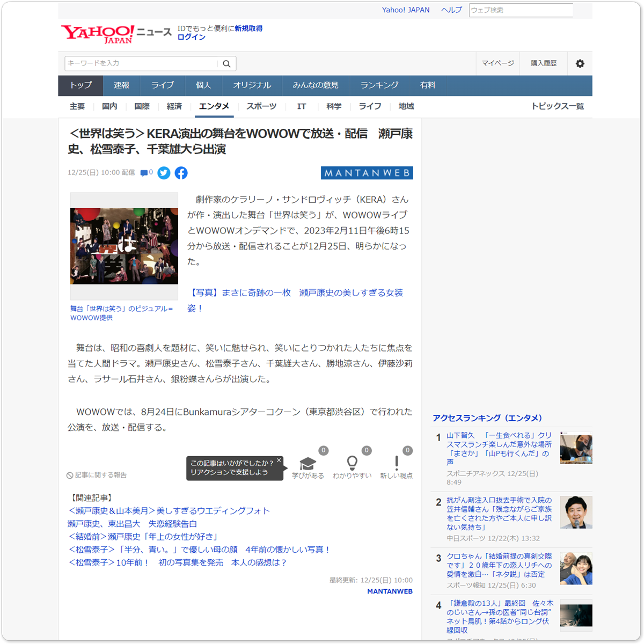The height and width of the screenshot is (644, 644).
Task: Open related article 「半分、青い。」で優しい母の顔
Action: (x=200, y=550)
